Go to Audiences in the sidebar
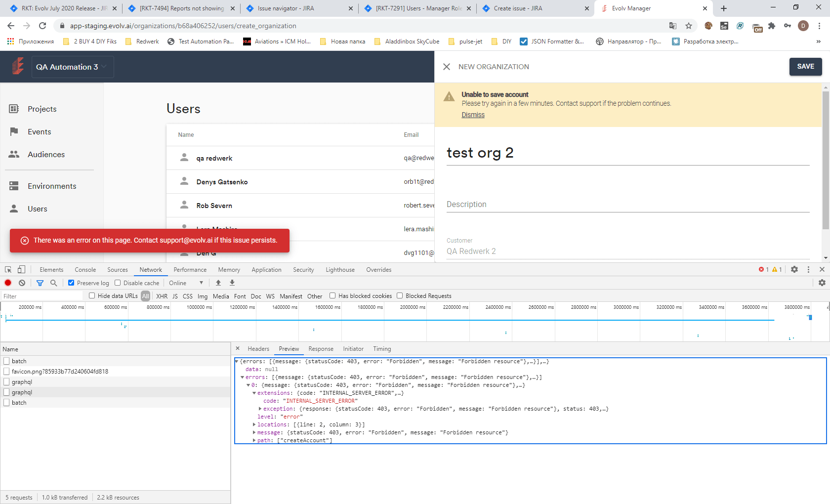830x504 pixels. pos(46,154)
